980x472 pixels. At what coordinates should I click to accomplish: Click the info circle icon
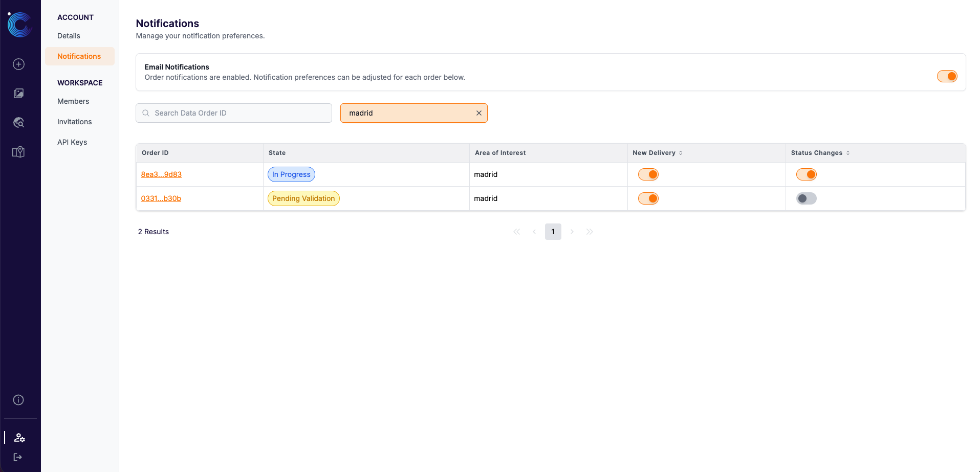point(18,400)
